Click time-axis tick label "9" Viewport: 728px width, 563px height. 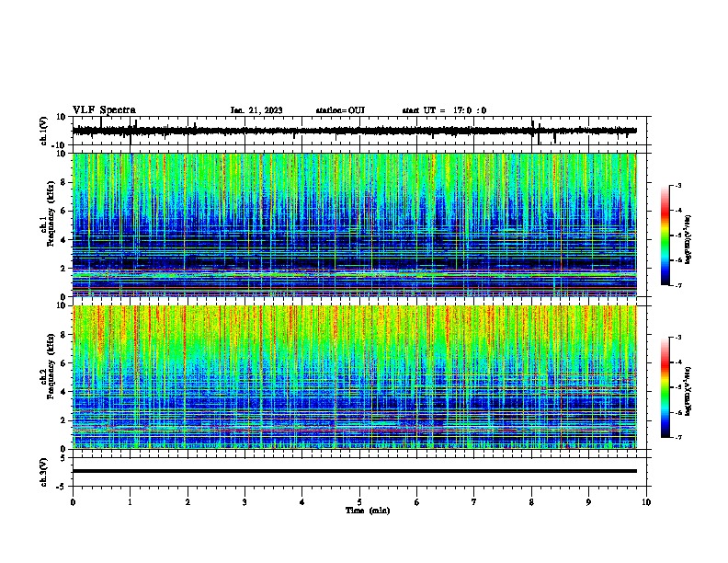coord(588,502)
